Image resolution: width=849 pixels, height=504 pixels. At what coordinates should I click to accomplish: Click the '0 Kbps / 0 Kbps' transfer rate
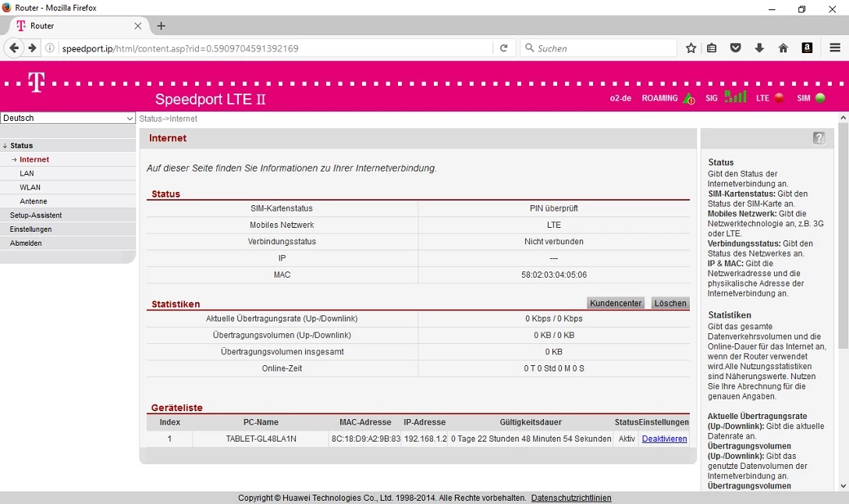point(554,319)
